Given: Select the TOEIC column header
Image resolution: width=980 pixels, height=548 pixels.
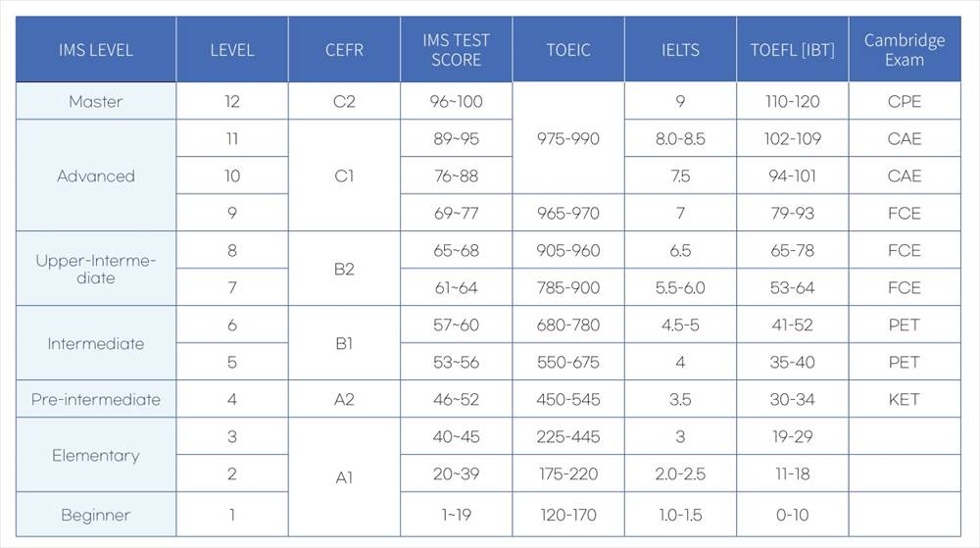Looking at the screenshot, I should pos(568,49).
